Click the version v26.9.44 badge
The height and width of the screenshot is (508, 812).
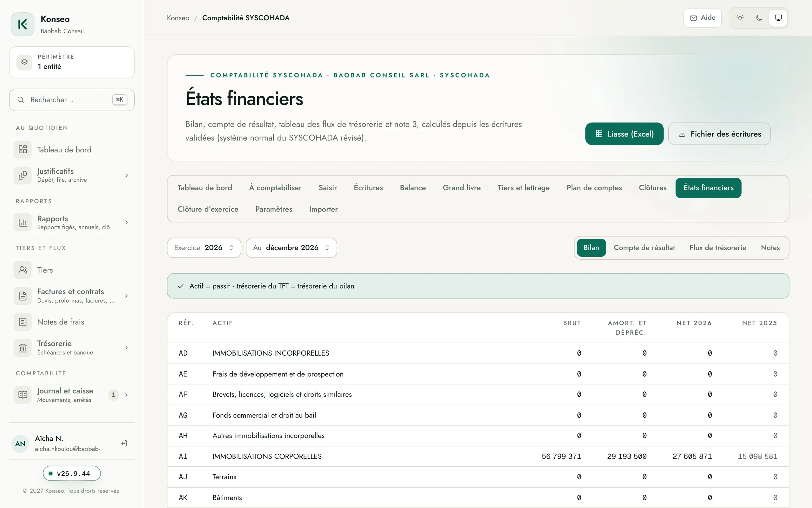tap(72, 473)
